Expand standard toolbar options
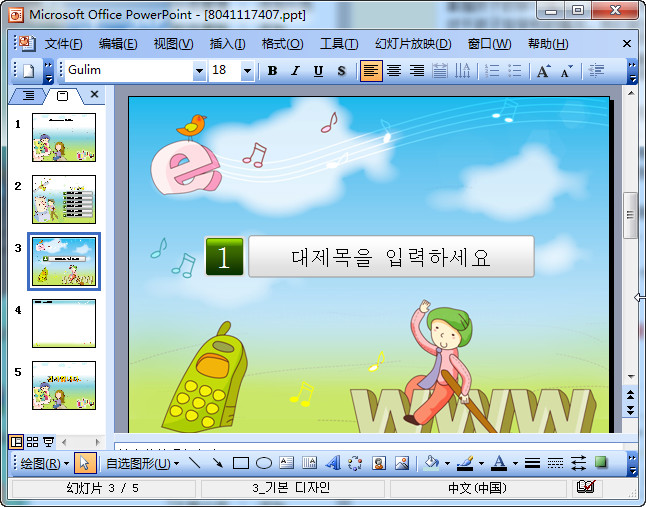646x507 pixels. [49, 71]
